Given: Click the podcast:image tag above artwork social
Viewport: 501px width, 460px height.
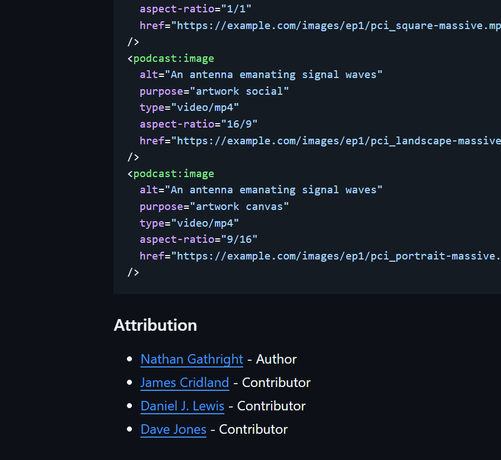Looking at the screenshot, I should [x=171, y=59].
